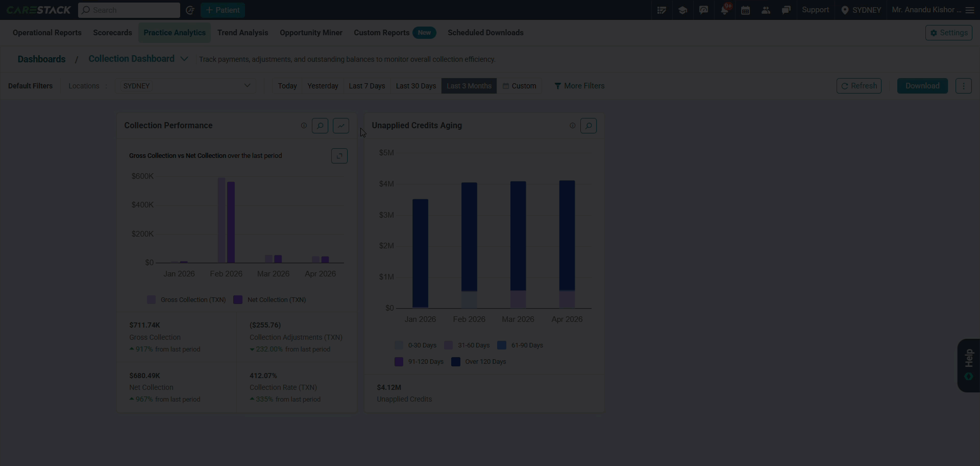Open trend line view for Collection Performance
The image size is (980, 466).
(x=341, y=126)
